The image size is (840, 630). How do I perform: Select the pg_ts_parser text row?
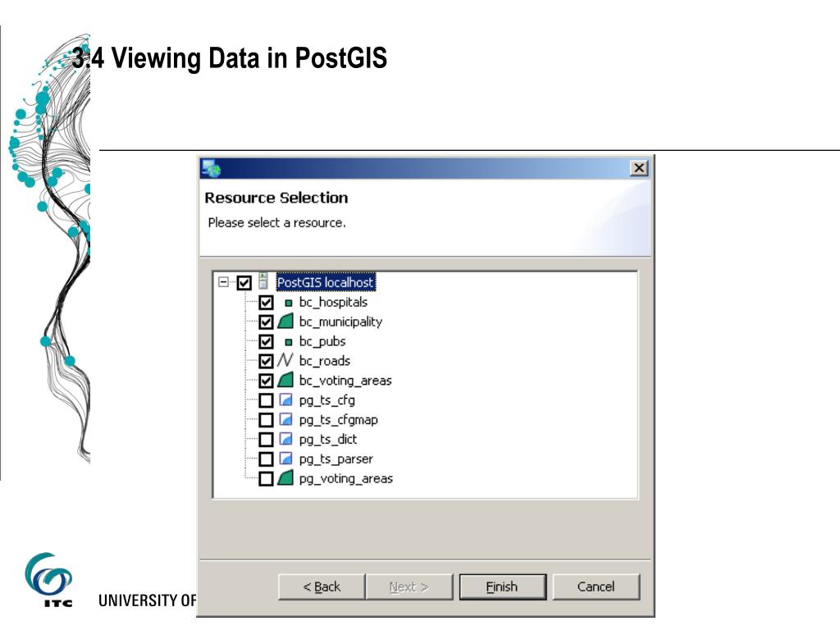point(336,459)
